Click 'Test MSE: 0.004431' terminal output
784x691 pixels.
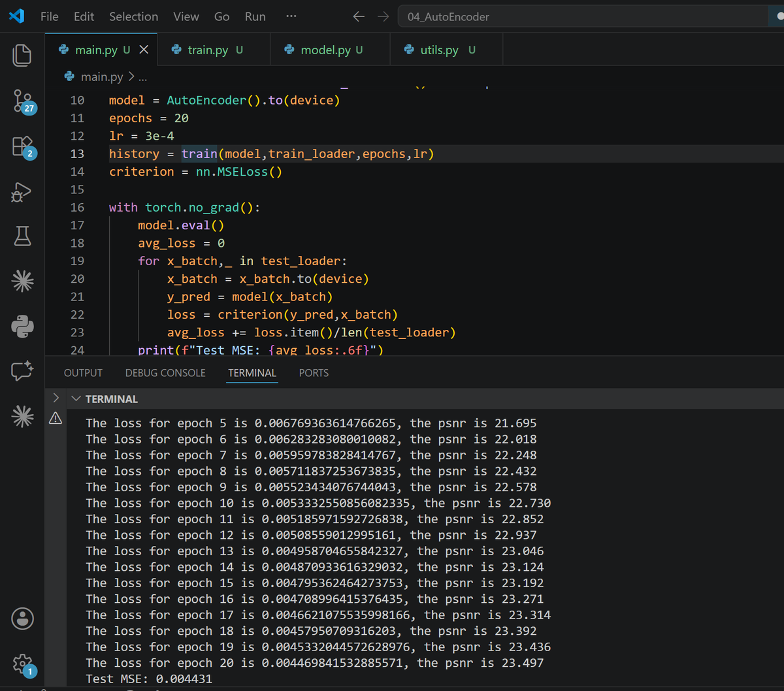pyautogui.click(x=149, y=679)
